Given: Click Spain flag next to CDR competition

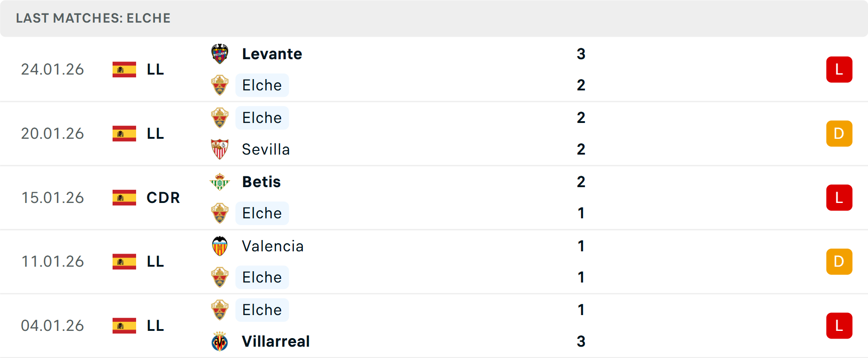Looking at the screenshot, I should coord(124,198).
